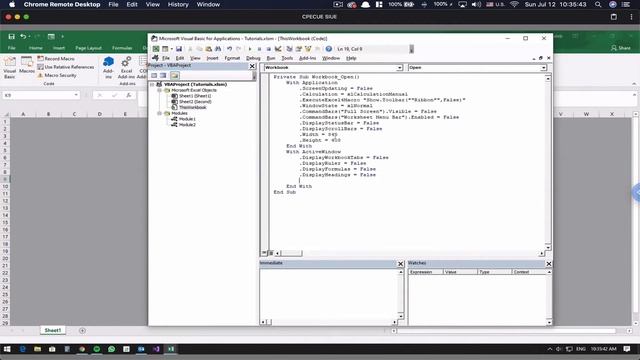Save the VBA project with the disk icon
The image size is (640, 360).
click(179, 49)
